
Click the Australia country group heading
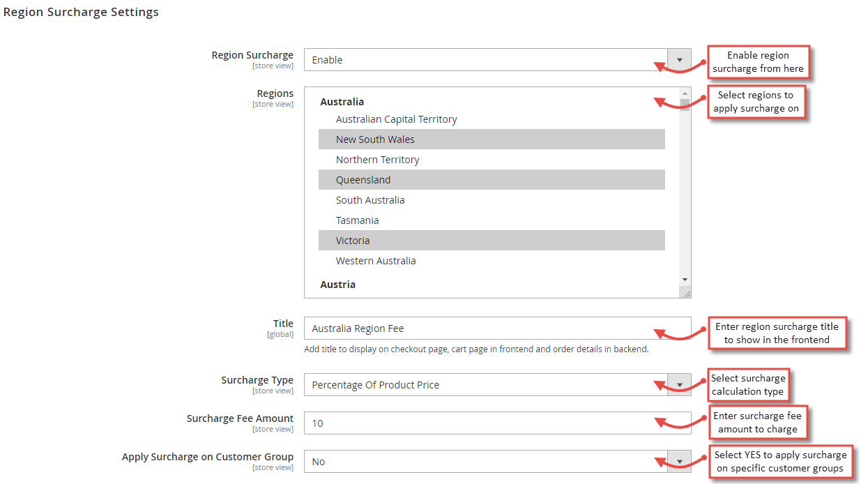pyautogui.click(x=342, y=102)
